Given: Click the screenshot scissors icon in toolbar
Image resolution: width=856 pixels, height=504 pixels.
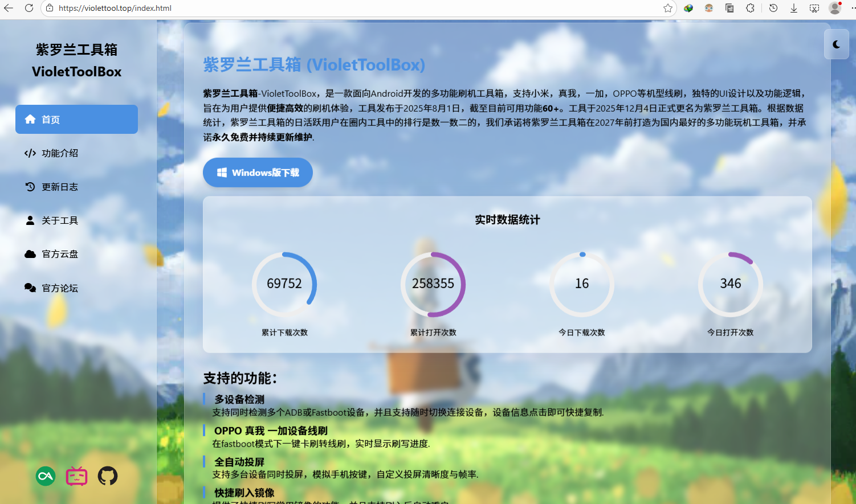Looking at the screenshot, I should click(814, 8).
